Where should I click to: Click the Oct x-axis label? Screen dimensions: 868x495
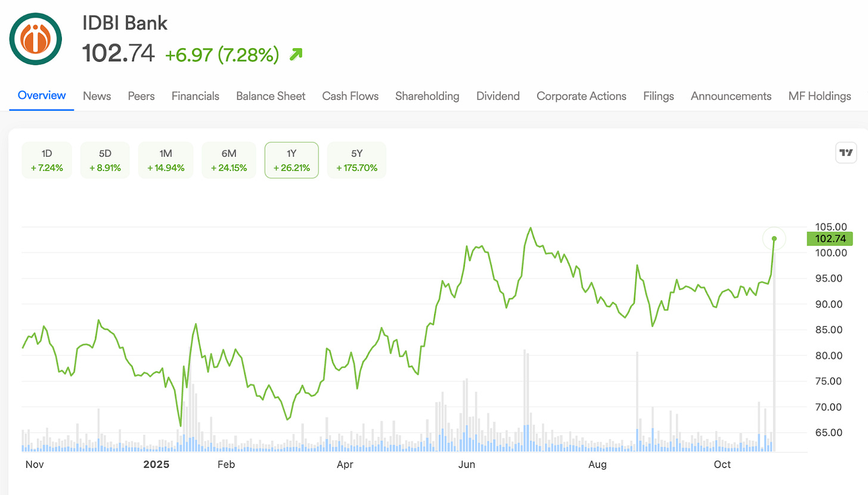click(723, 464)
